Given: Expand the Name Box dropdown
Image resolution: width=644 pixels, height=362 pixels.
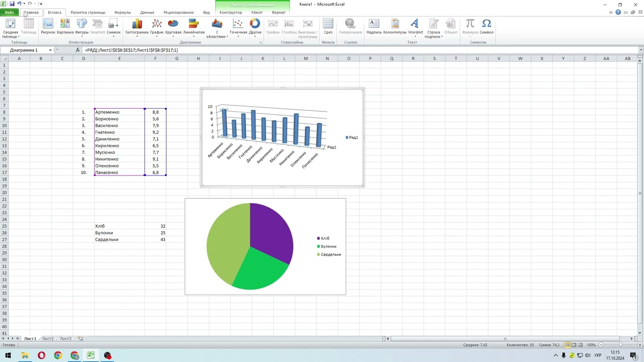Looking at the screenshot, I should pyautogui.click(x=50, y=50).
